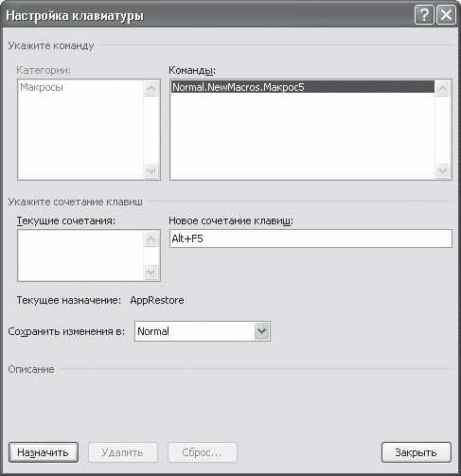Click the disabled Сброс... button
The width and height of the screenshot is (461, 476).
click(203, 452)
